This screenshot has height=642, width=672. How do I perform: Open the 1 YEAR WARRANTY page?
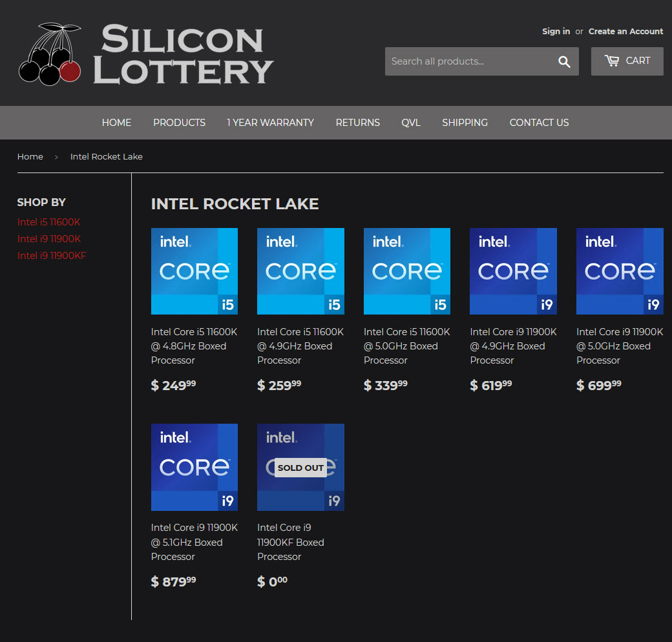[270, 122]
